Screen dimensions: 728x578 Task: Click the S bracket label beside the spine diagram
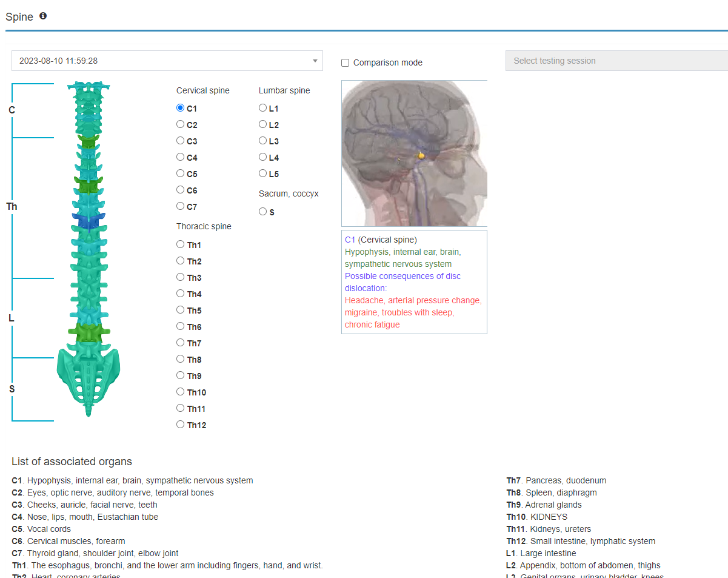click(x=12, y=389)
